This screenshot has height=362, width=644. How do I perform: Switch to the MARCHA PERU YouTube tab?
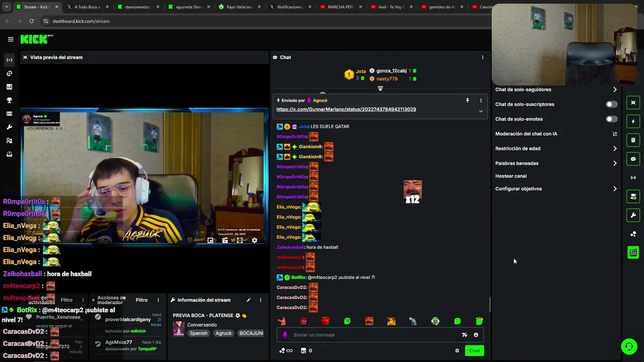pos(341,7)
